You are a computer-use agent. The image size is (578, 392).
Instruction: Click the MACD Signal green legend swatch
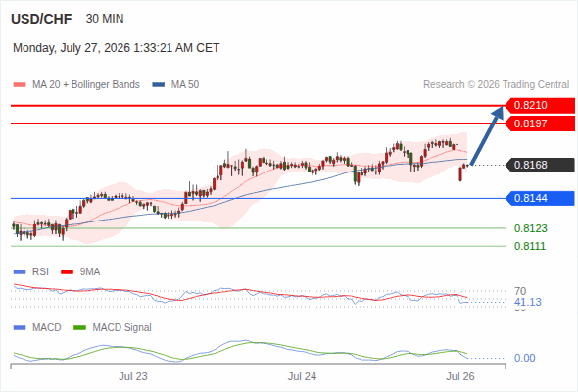coord(79,328)
